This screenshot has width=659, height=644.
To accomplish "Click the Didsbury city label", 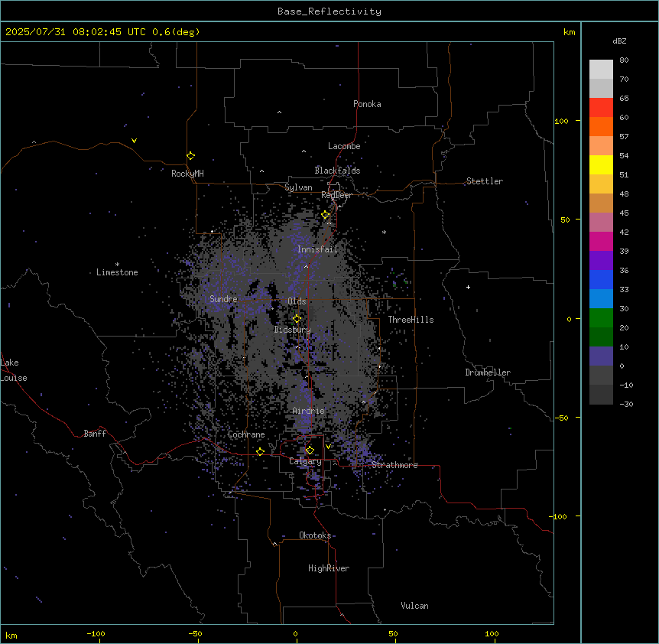I will pos(293,330).
